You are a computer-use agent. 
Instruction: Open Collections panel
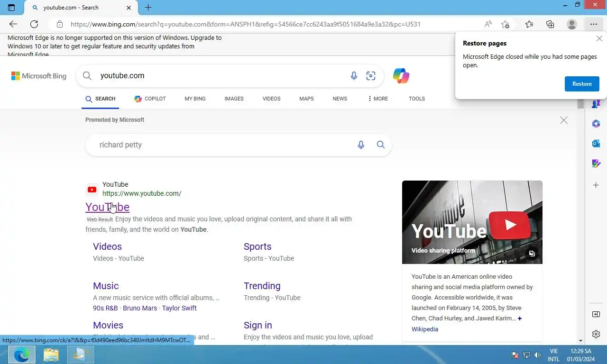point(550,24)
